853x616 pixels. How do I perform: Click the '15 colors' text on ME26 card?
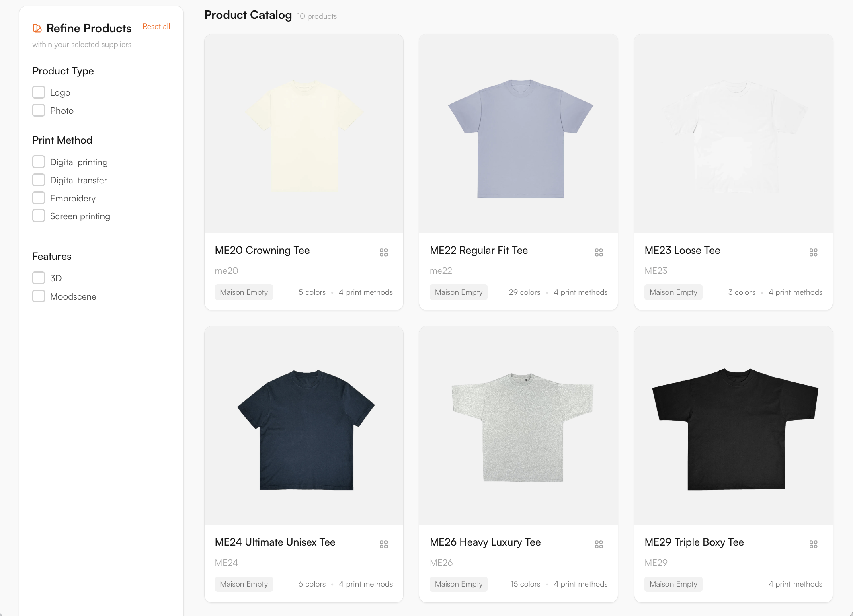[525, 584]
